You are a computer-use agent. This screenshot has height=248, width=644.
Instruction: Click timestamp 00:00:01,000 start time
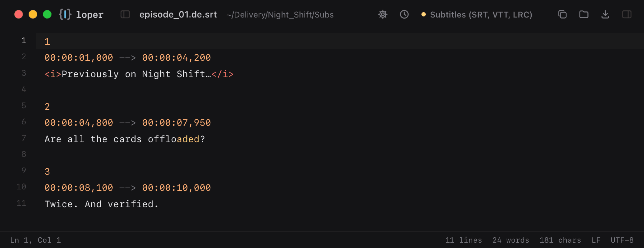79,58
